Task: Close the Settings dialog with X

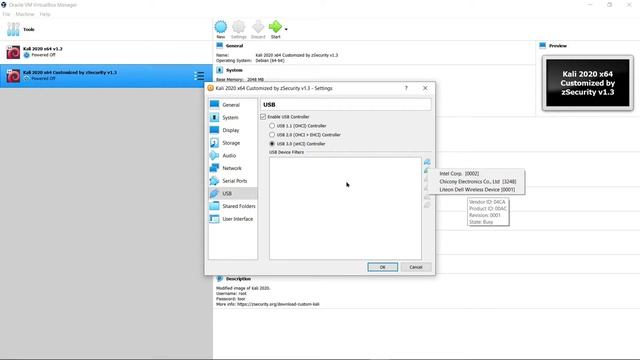Action: coord(425,88)
